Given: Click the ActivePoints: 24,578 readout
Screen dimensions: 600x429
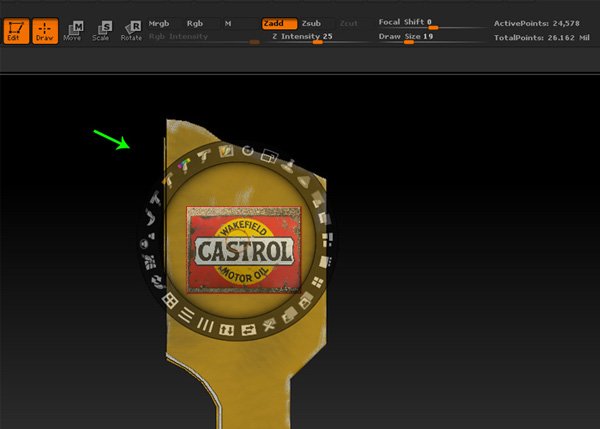Looking at the screenshot, I should click(536, 23).
